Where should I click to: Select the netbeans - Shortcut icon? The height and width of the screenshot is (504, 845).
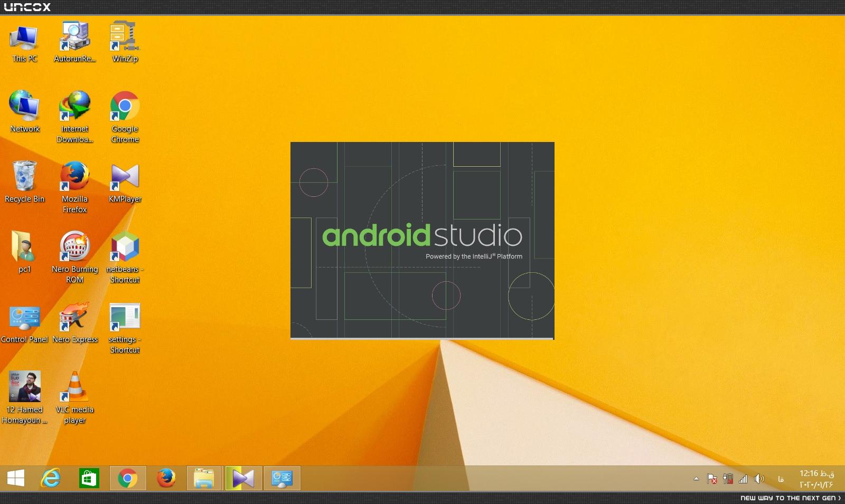click(125, 258)
